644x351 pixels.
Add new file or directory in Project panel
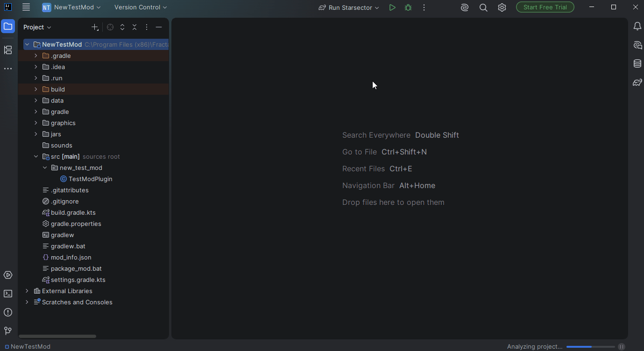tap(95, 27)
